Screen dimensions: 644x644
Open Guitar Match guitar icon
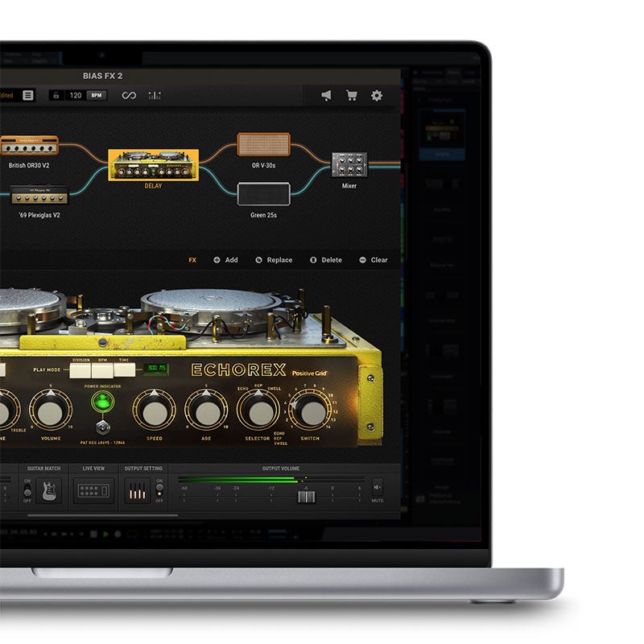pos(49,490)
